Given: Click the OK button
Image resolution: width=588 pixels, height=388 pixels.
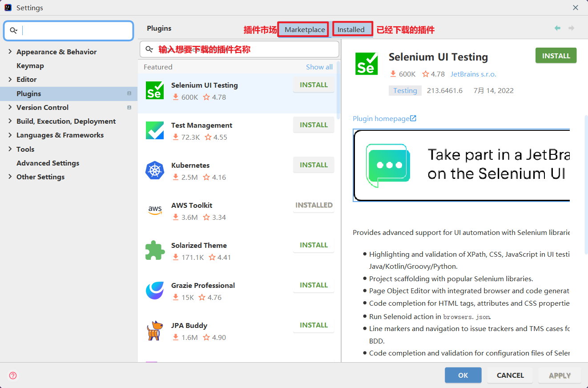Looking at the screenshot, I should point(463,375).
